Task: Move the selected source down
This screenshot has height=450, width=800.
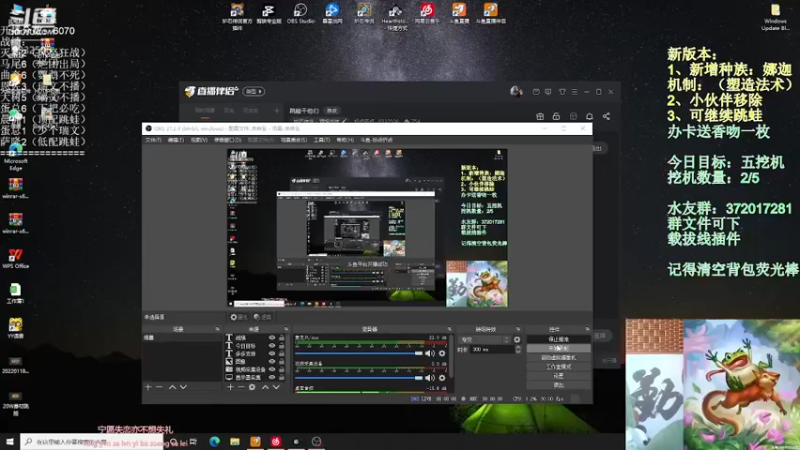Action: 276,387
